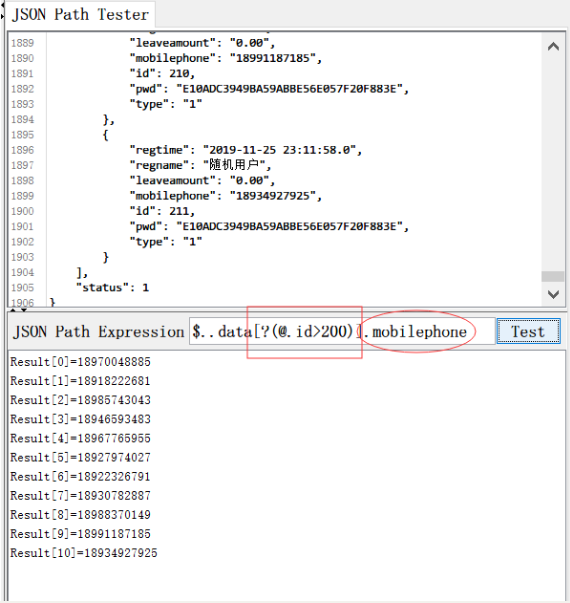
Task: Click Result[7]=18930782887
Action: (x=80, y=496)
